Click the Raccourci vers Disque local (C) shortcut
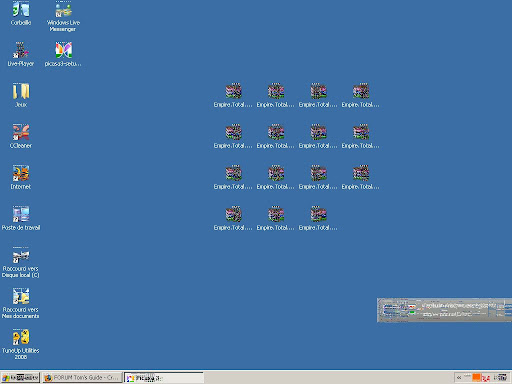This screenshot has width=512, height=384. [21, 262]
